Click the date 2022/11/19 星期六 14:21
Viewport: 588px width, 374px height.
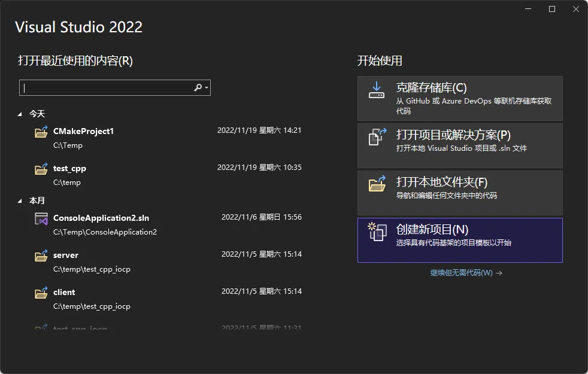tap(259, 130)
